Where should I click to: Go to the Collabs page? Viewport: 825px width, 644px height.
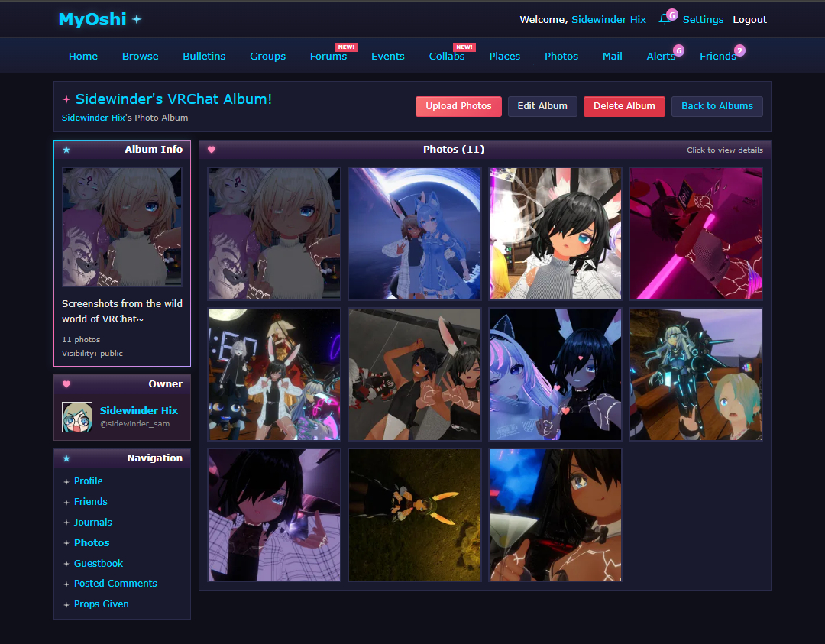tap(447, 56)
